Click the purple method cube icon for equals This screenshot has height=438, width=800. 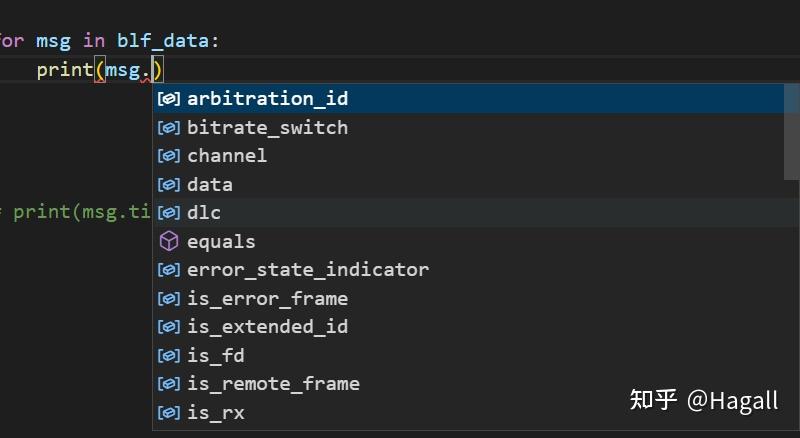coord(168,241)
